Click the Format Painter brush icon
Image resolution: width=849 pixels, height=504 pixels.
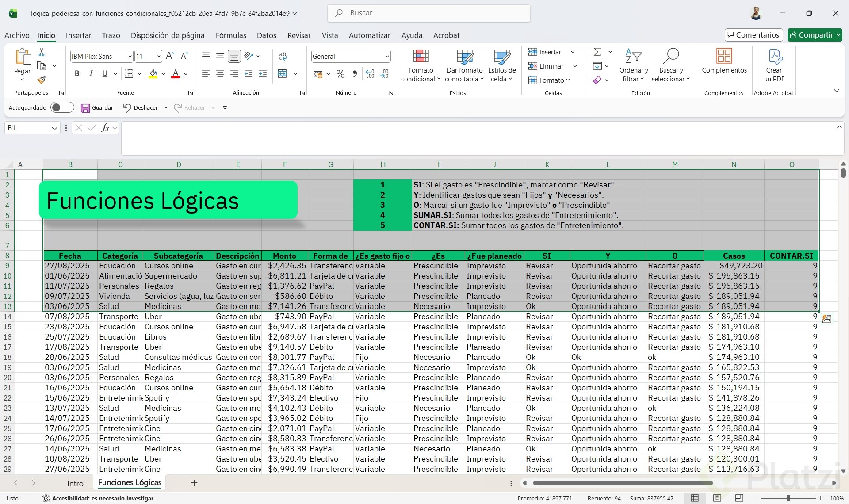coord(42,80)
